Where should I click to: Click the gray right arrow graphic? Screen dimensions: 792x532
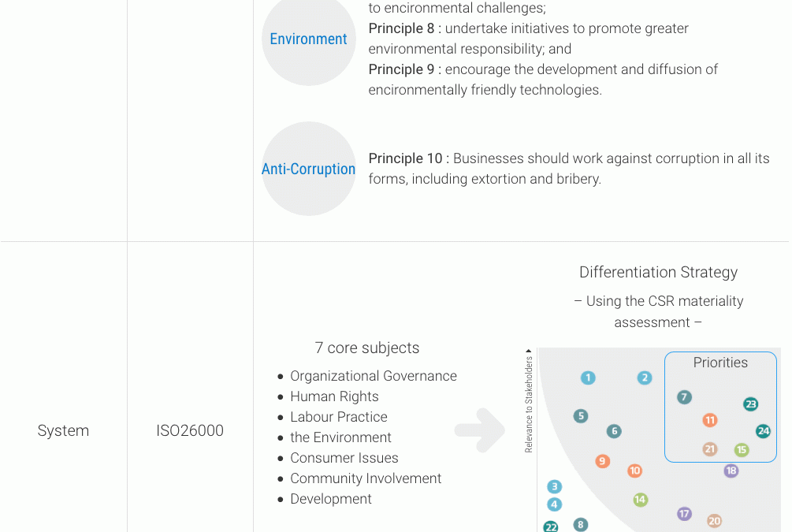pos(480,430)
